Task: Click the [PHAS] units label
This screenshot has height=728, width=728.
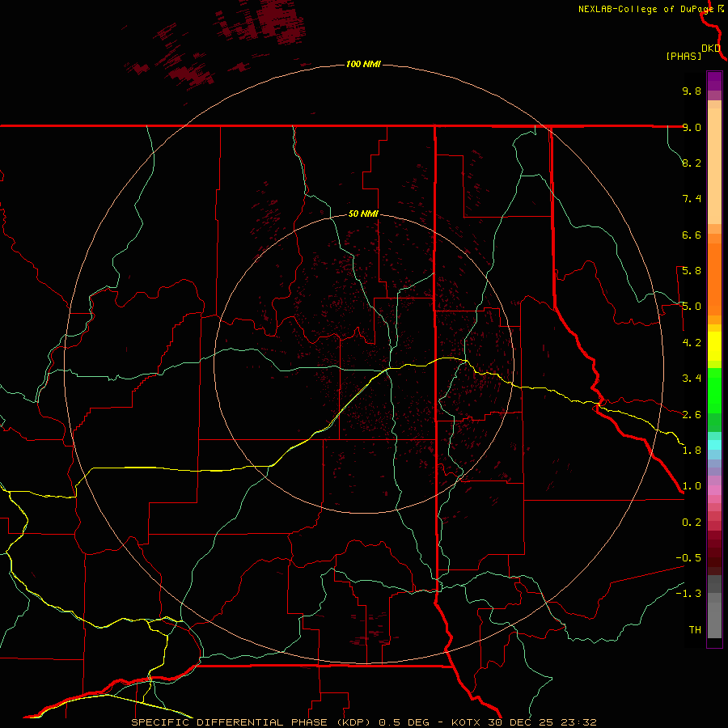Action: pos(684,56)
